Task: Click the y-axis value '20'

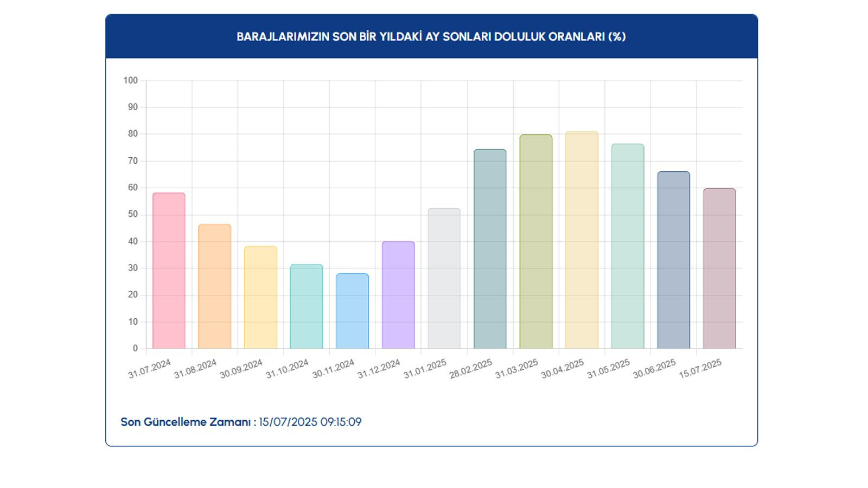Action: pyautogui.click(x=133, y=295)
